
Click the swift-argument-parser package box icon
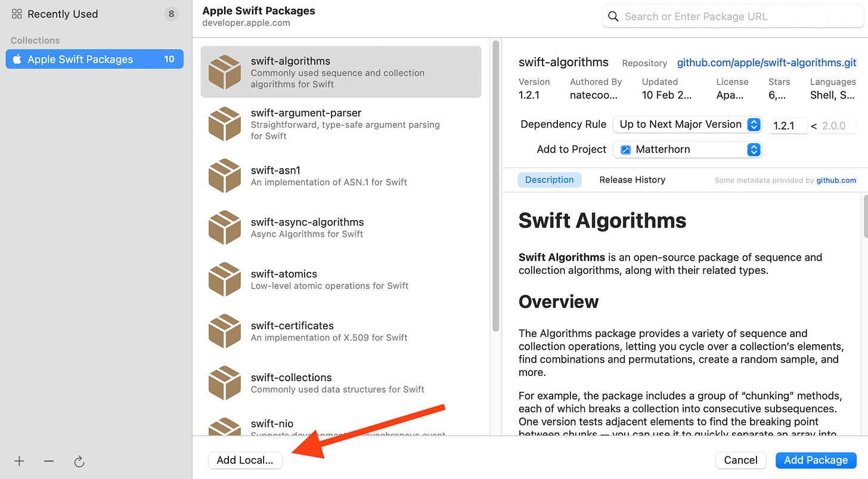tap(225, 123)
